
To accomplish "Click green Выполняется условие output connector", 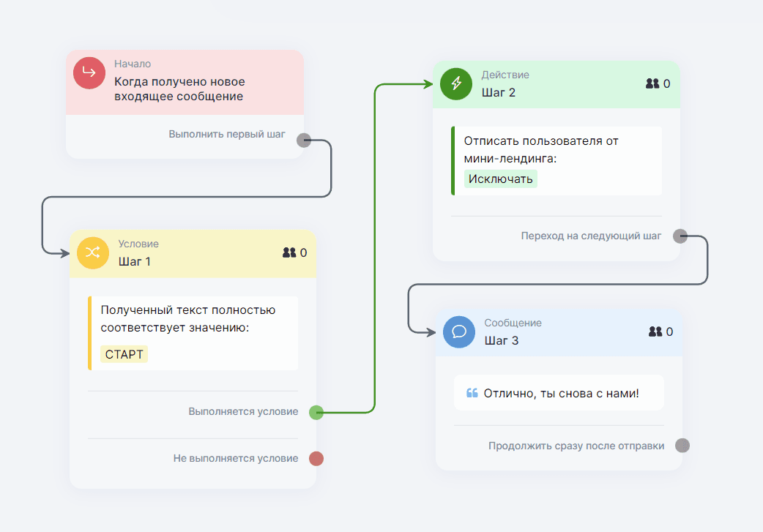I will pos(316,412).
